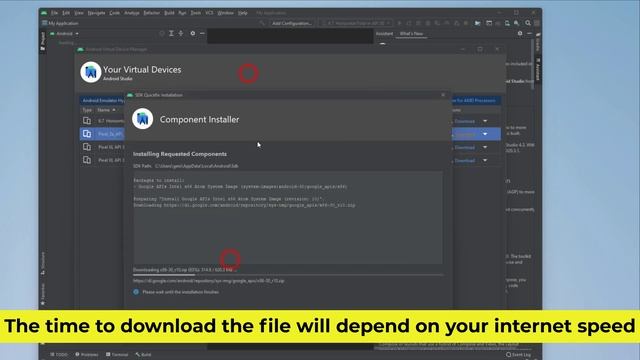Open the Refactor menu
Image resolution: width=640 pixels, height=360 pixels.
coord(152,13)
